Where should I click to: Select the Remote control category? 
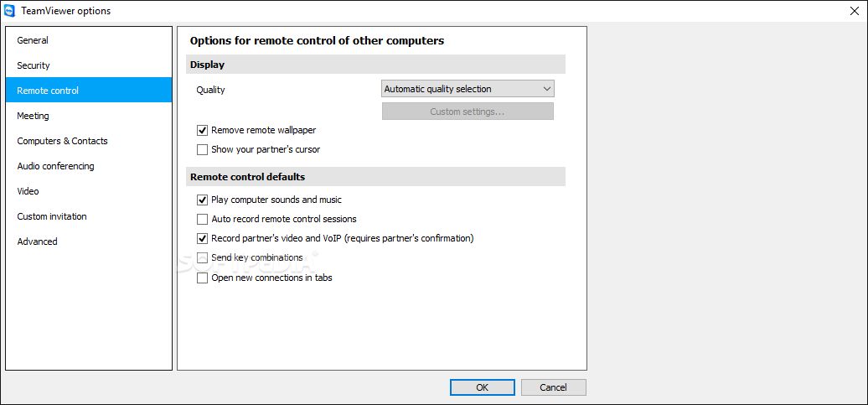89,91
